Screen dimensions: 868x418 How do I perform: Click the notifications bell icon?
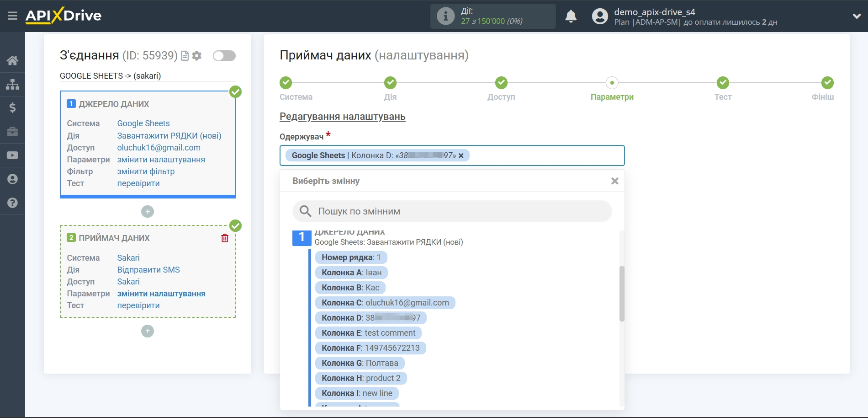[571, 16]
